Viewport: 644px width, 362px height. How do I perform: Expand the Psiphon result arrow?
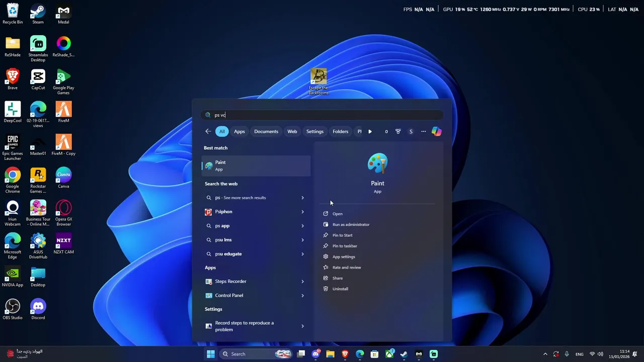(302, 212)
